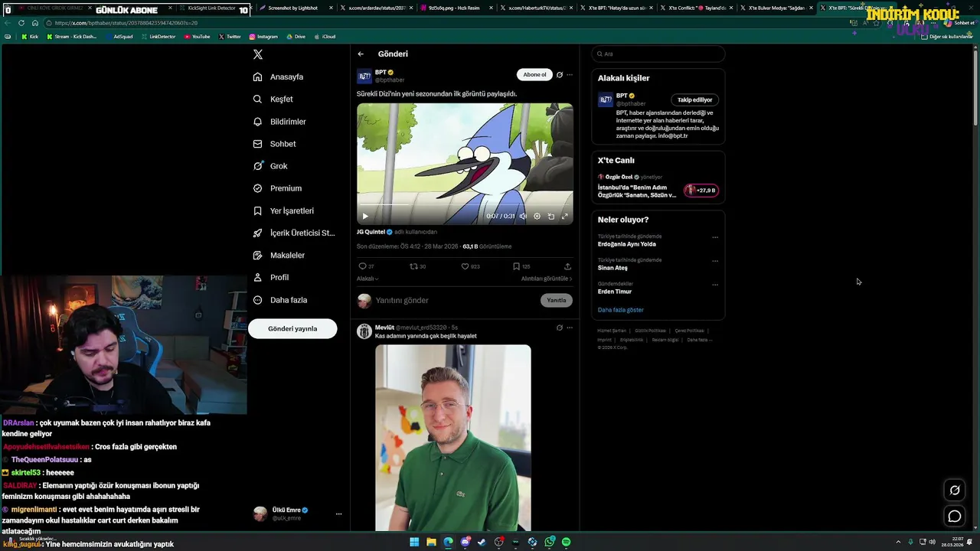Screen dimensions: 980x551
Task: Click Takip ediliyor button for BPT
Action: click(694, 99)
